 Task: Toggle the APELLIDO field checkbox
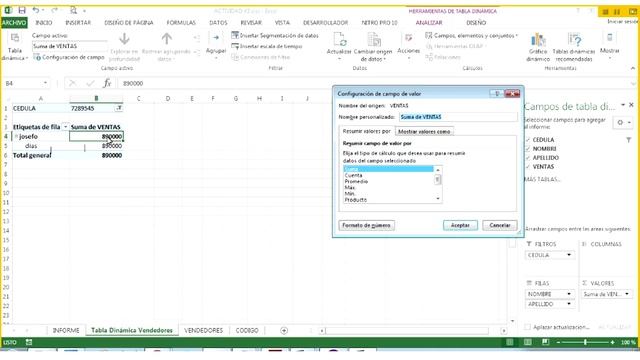pos(528,158)
